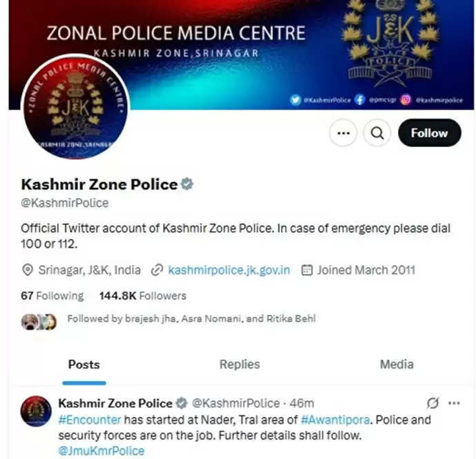Click the post author's small avatar

click(x=36, y=411)
